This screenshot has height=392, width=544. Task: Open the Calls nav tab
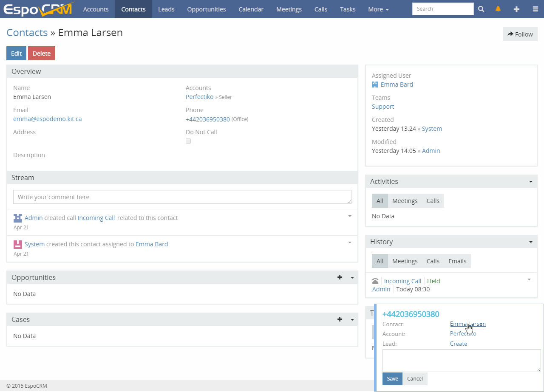pyautogui.click(x=321, y=9)
